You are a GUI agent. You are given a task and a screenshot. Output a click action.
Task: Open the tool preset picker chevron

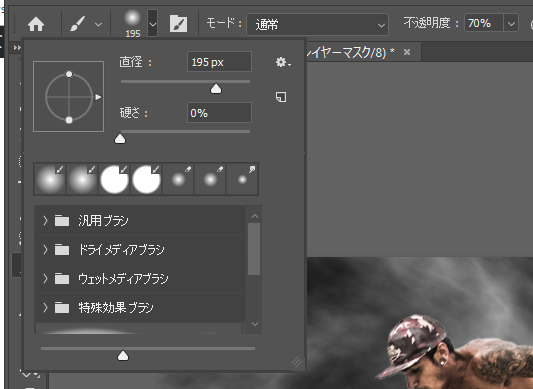[98, 24]
